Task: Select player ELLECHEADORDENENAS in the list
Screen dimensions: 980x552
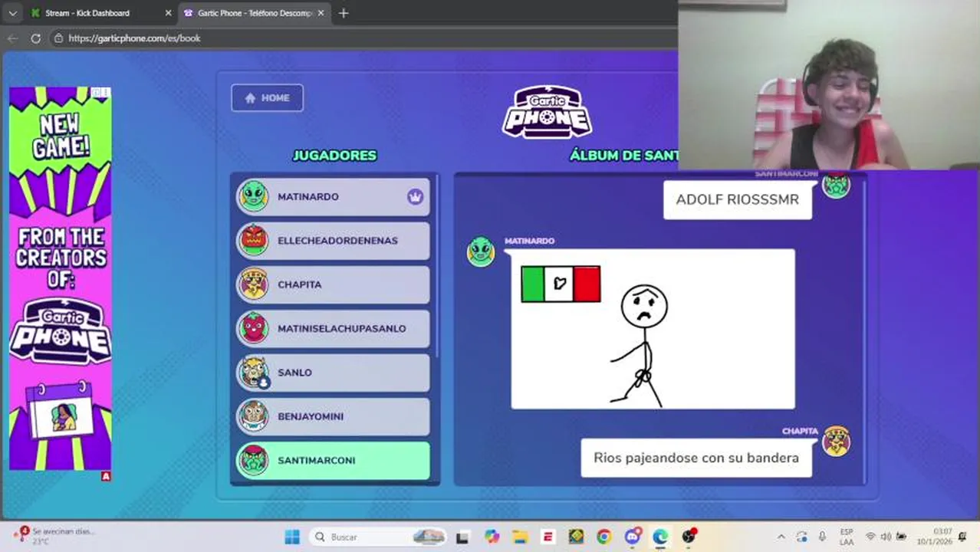Action: point(333,241)
